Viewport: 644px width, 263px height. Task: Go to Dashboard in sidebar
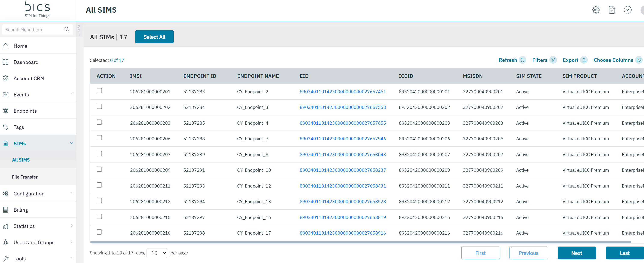tap(26, 62)
